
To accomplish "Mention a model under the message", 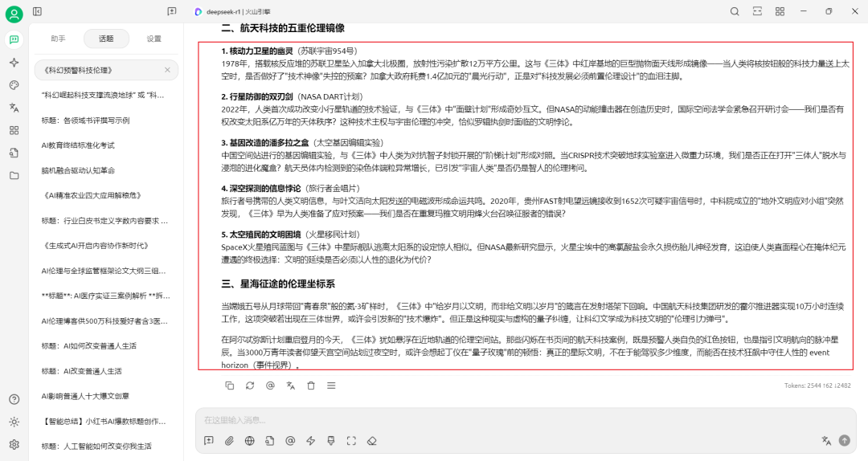I will [x=270, y=386].
